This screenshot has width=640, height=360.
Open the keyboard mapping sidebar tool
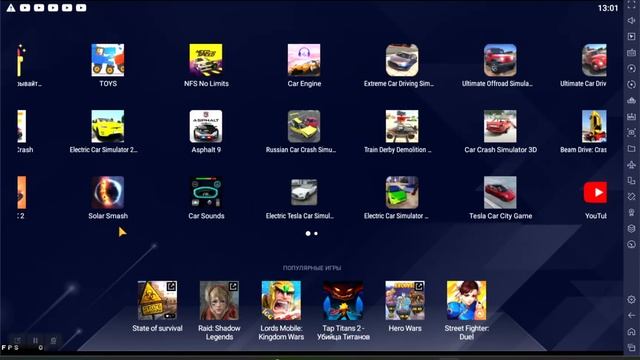coord(631,53)
